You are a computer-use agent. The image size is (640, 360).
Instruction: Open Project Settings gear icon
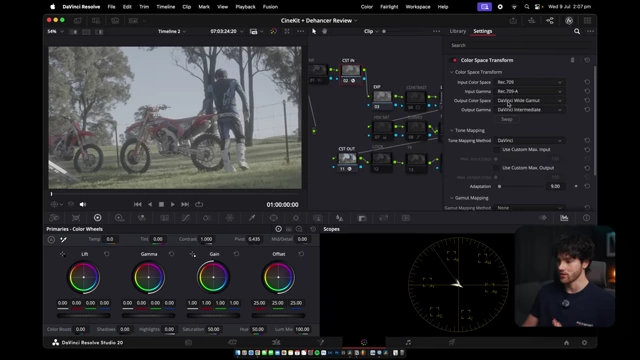click(584, 342)
